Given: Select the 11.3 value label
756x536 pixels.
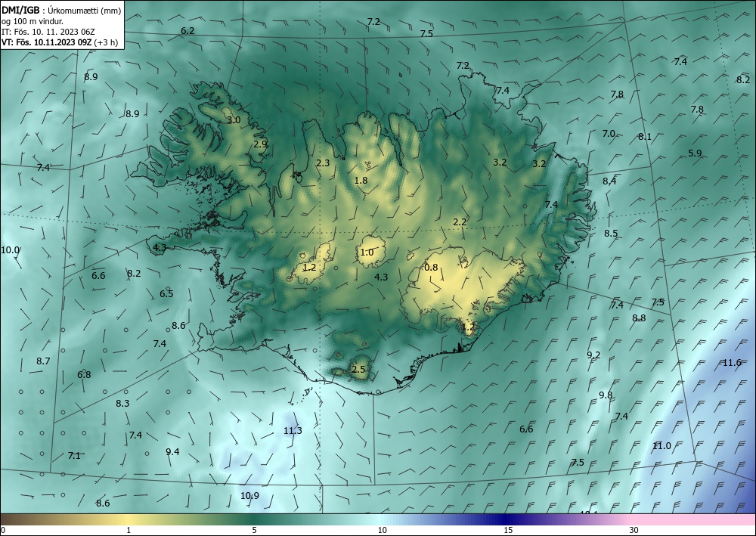Looking at the screenshot, I should click(x=293, y=431).
